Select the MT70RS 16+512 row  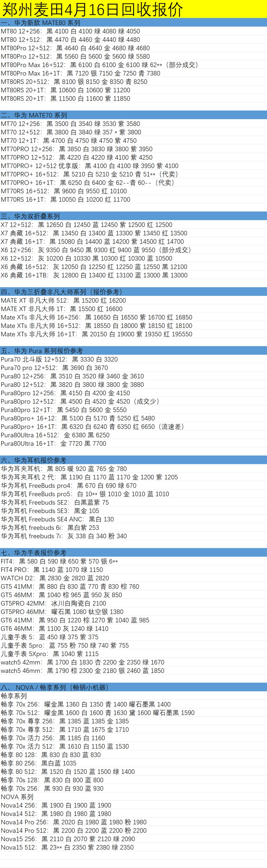pos(133,191)
